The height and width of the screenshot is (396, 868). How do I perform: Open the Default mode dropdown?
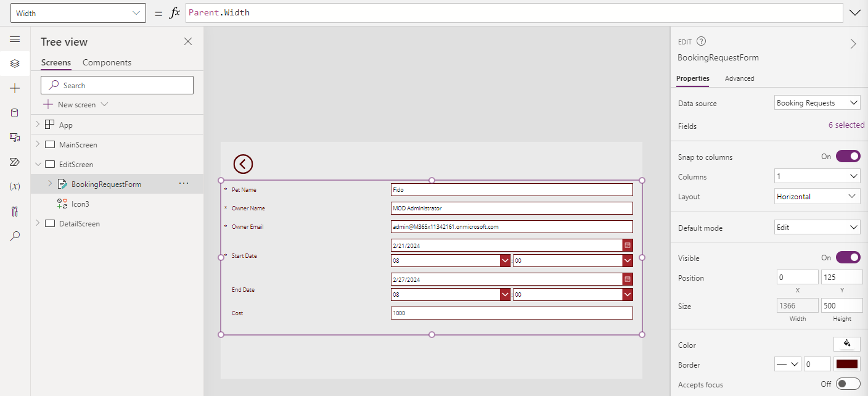pyautogui.click(x=817, y=227)
